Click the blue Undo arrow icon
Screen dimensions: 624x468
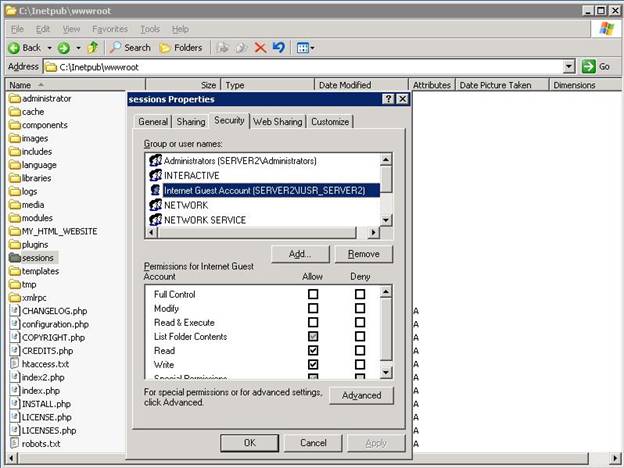click(x=279, y=48)
